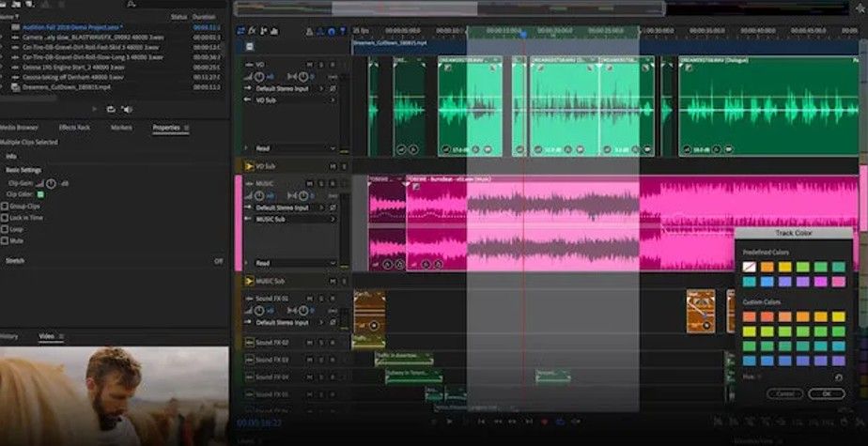Switch to the History tab
This screenshot has width=868, height=446.
click(x=8, y=336)
